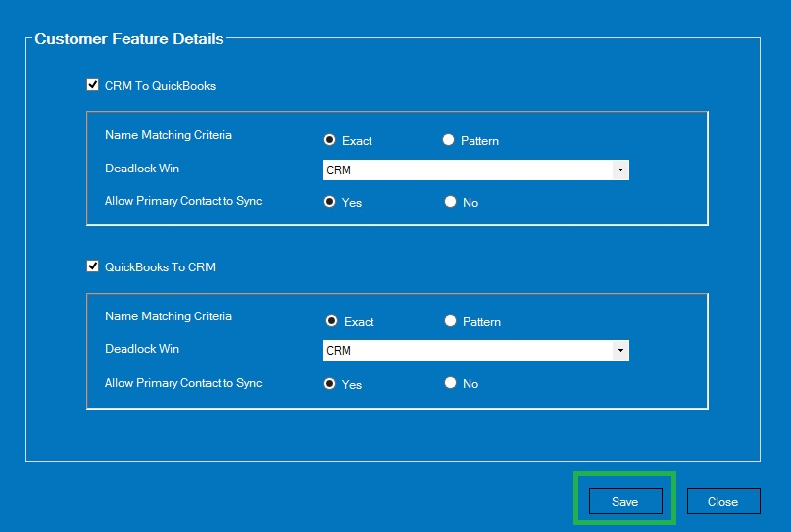Click Allow Primary Contact to Sync label in CRM To QuickBooks

pyautogui.click(x=183, y=201)
